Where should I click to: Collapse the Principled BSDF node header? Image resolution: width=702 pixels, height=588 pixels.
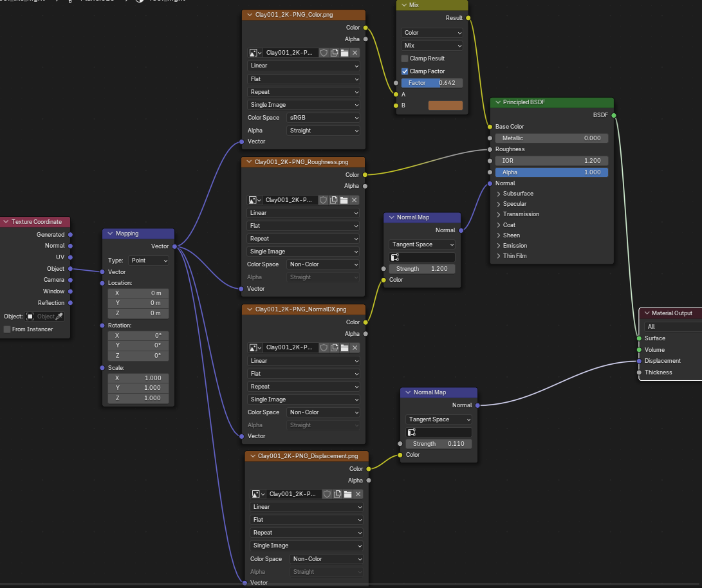(497, 102)
